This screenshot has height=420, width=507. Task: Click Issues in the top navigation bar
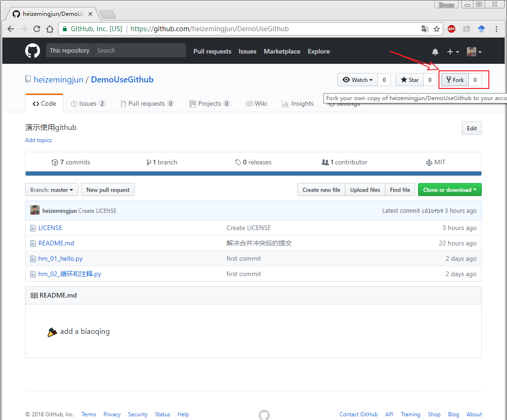[x=247, y=51]
